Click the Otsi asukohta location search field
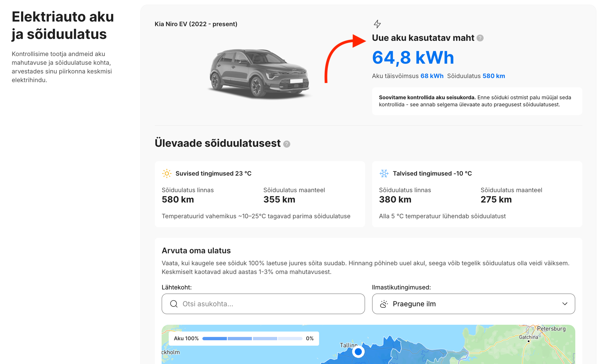 [263, 304]
